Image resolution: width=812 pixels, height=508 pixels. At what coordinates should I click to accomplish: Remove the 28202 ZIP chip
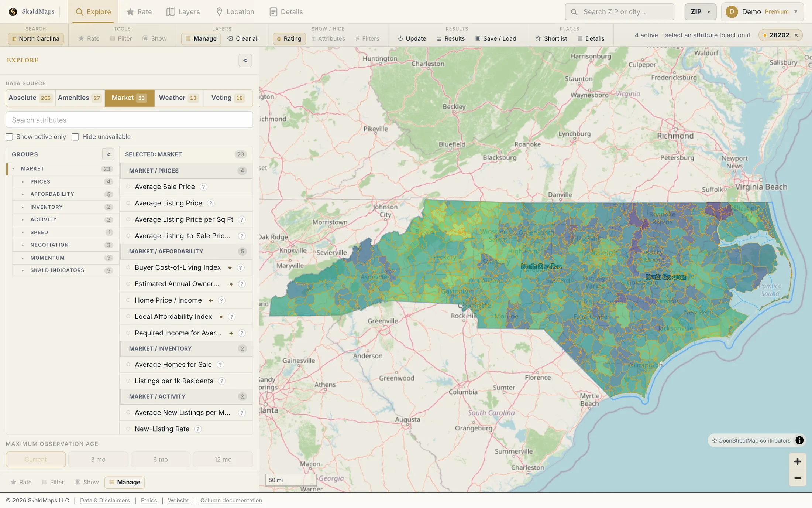click(796, 35)
